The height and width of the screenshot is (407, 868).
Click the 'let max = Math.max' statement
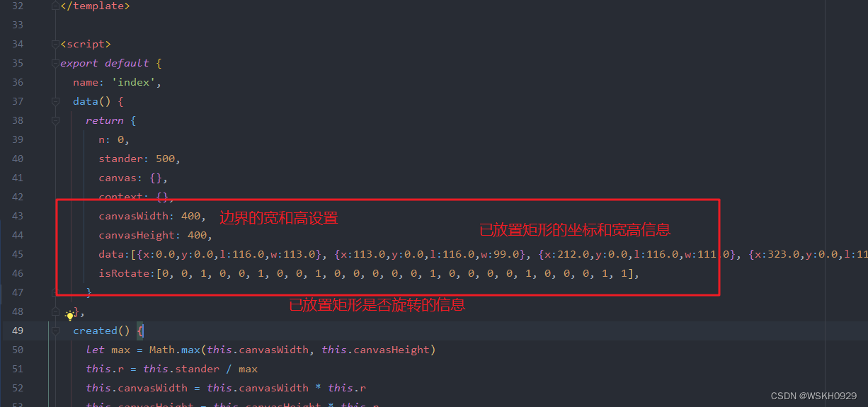click(x=261, y=350)
